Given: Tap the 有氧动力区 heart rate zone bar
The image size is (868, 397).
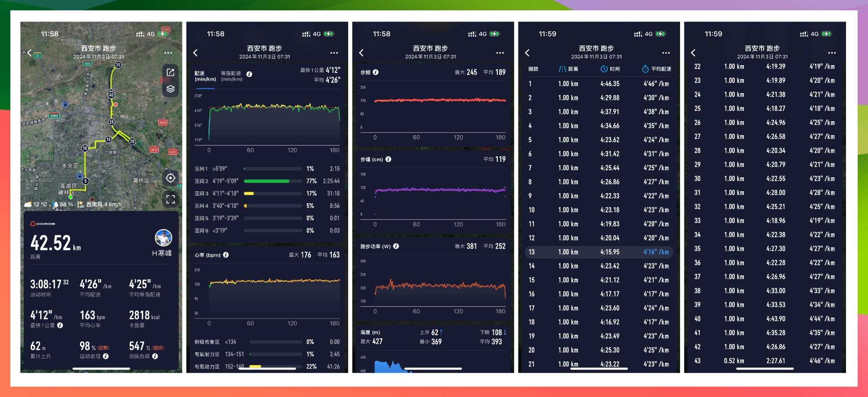Looking at the screenshot, I should pos(276,367).
